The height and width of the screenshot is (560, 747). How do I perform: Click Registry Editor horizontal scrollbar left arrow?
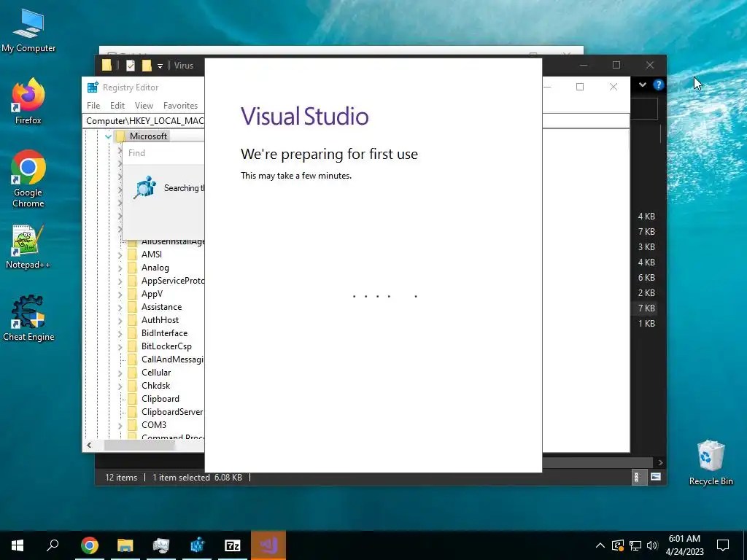coord(89,446)
